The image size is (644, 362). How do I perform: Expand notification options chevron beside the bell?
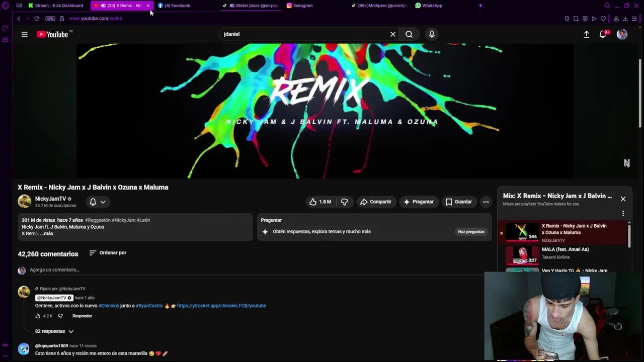[x=103, y=202]
